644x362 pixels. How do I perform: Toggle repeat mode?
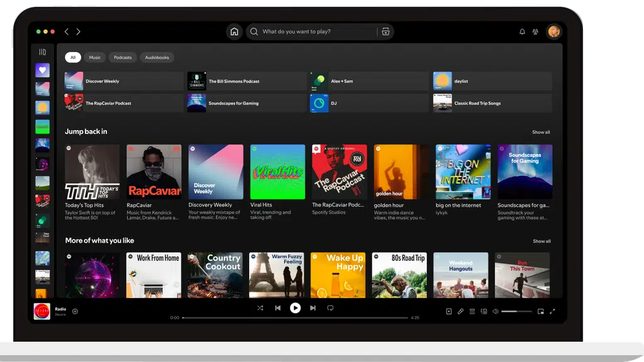330,308
